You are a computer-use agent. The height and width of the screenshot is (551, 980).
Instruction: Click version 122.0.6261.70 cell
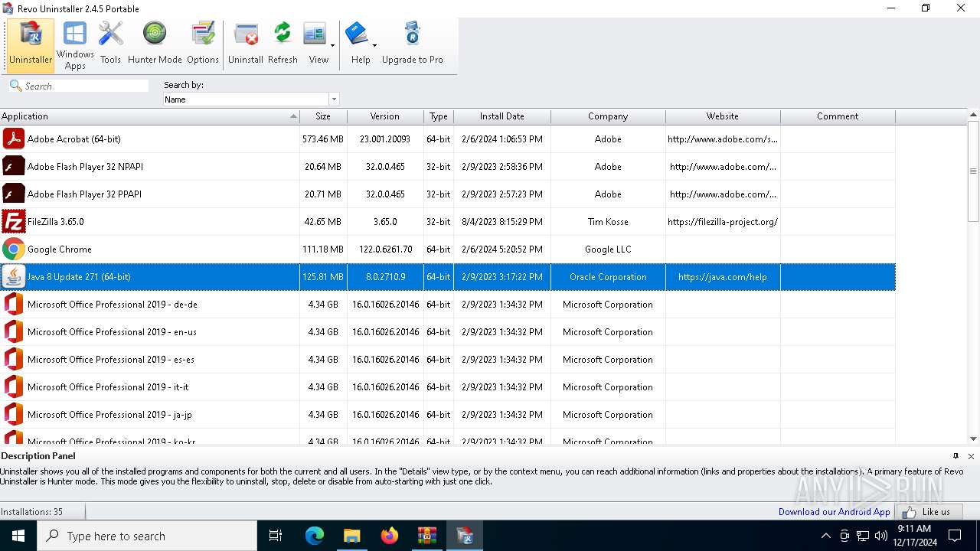coord(385,249)
